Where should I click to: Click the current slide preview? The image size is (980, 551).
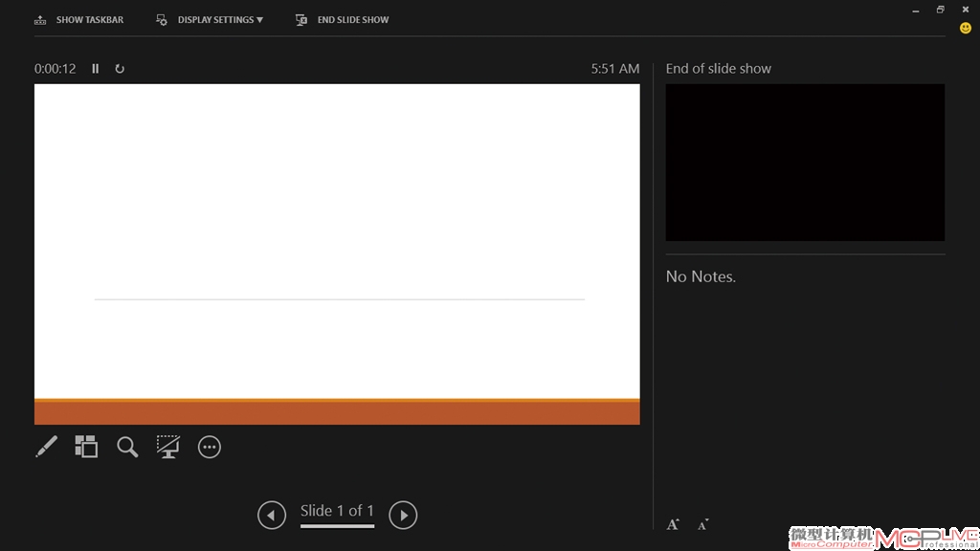click(x=337, y=254)
